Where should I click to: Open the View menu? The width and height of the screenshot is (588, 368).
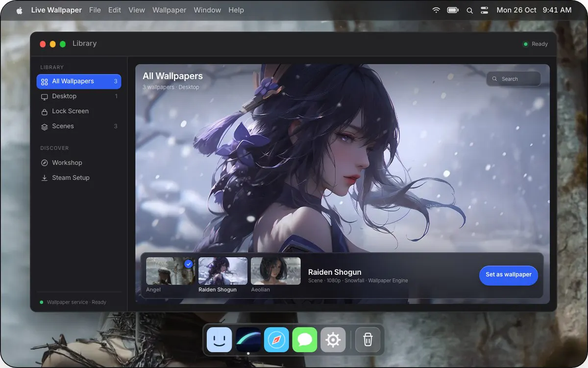(137, 10)
